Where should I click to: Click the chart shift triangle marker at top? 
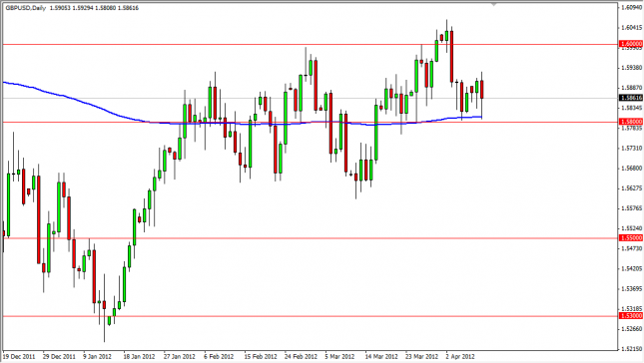(x=493, y=5)
